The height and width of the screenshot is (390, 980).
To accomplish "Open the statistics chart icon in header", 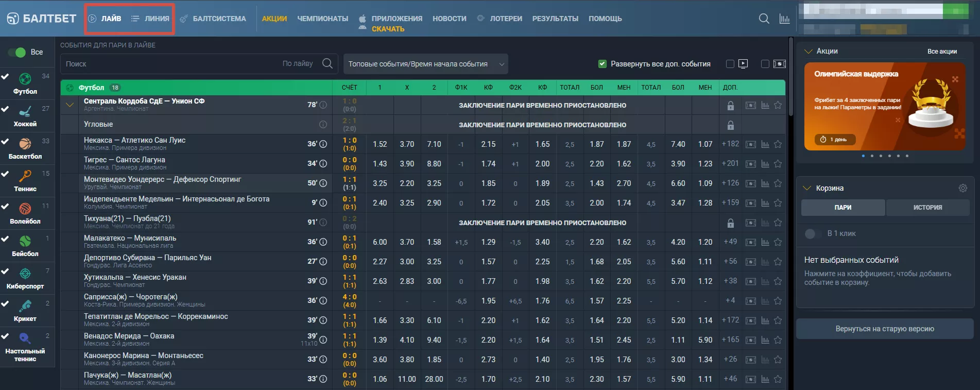I will (x=784, y=19).
